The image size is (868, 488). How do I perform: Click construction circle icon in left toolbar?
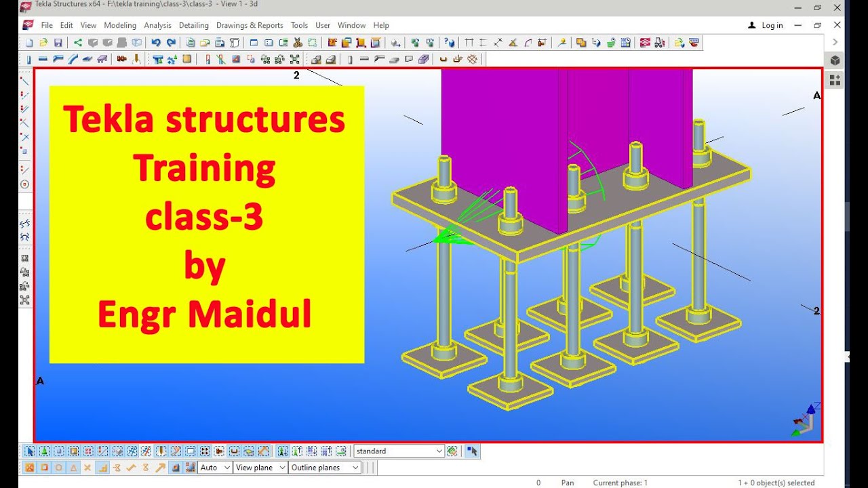tap(24, 184)
